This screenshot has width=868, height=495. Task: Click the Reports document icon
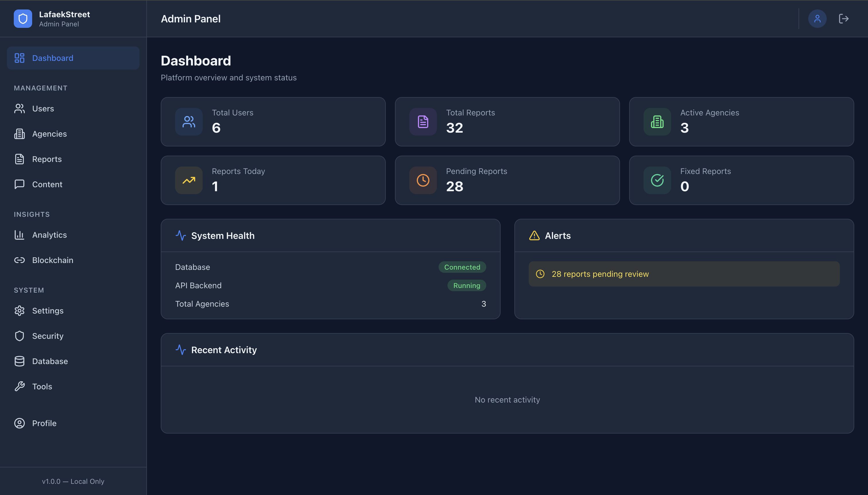[19, 159]
